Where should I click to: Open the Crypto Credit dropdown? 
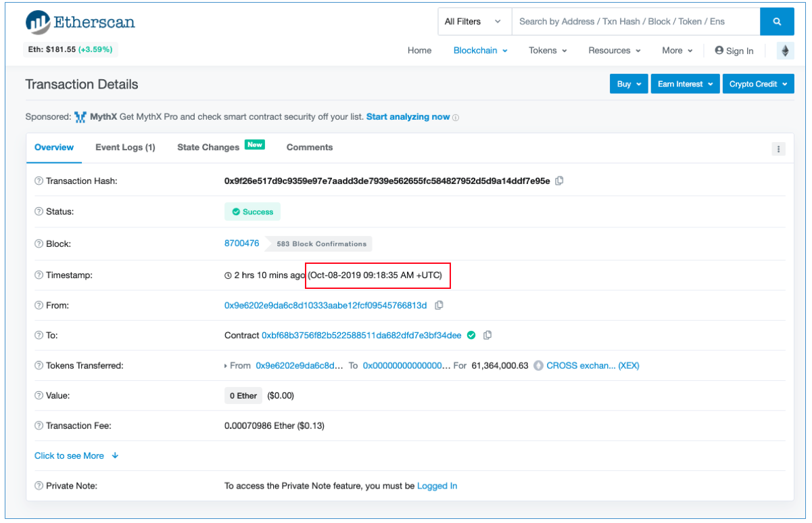(757, 84)
